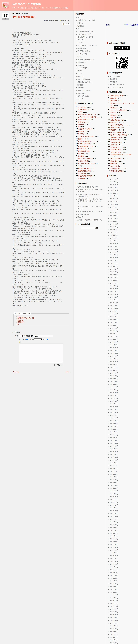Toggle the 情報を記憶 checkbox
This screenshot has height=644, width=138.
[x=27, y=339]
